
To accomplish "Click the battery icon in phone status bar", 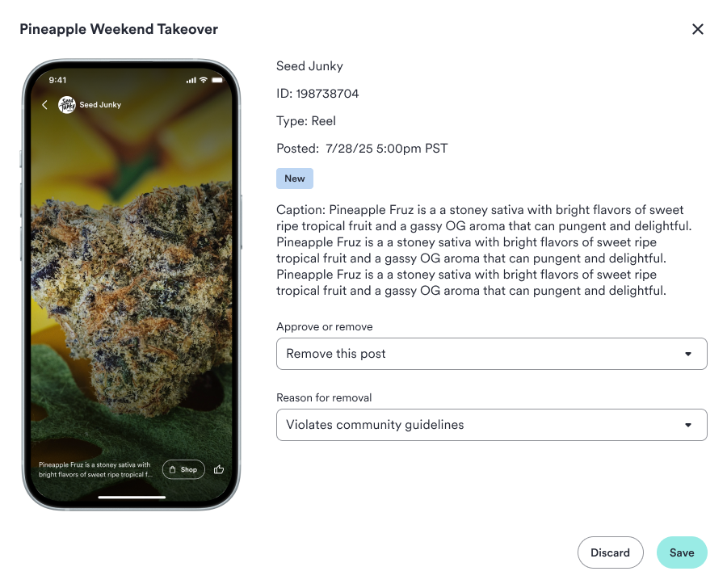I will click(x=217, y=80).
